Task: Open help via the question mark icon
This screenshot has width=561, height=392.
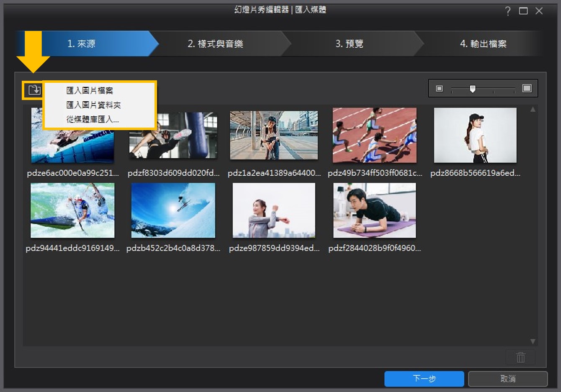Action: [x=507, y=11]
